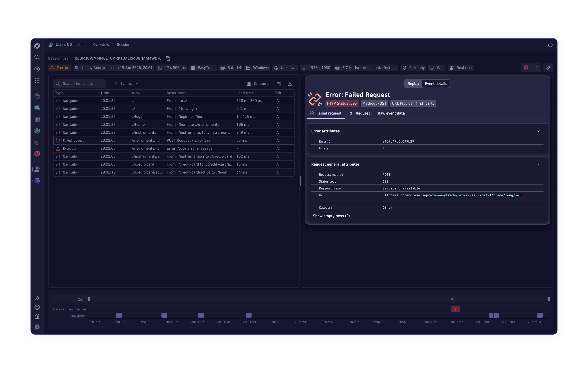
Task: Click Show empty rows (2)
Action: 331,216
